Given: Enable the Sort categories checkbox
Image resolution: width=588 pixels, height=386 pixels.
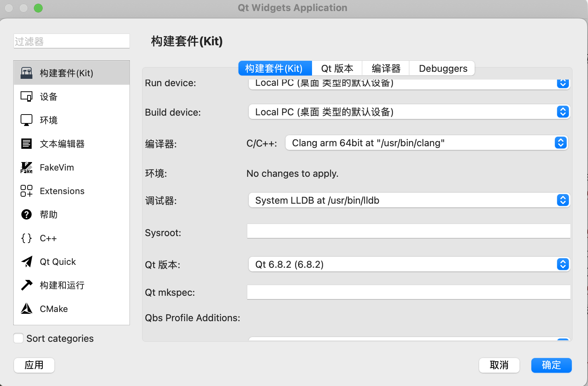Looking at the screenshot, I should (18, 338).
